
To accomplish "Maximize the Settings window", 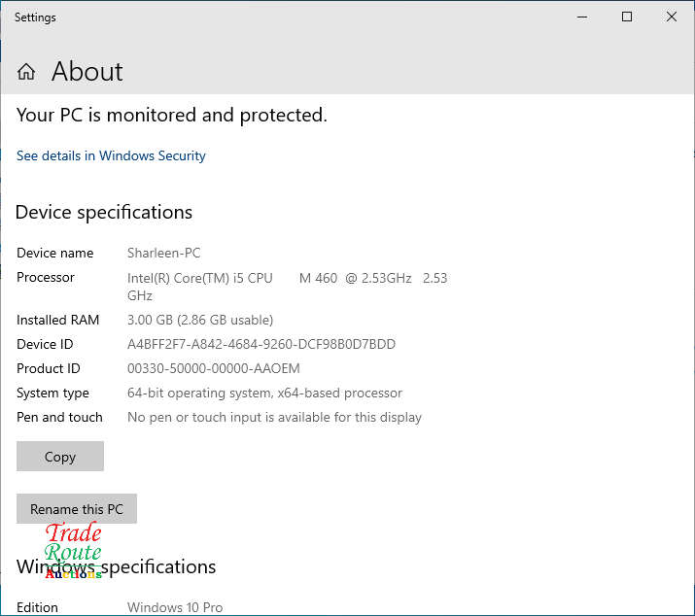I will click(627, 17).
